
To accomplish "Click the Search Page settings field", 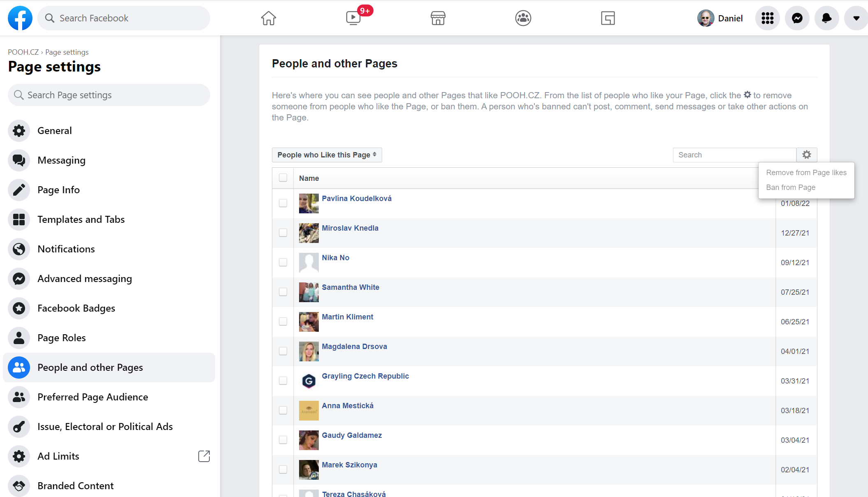I will pos(109,95).
